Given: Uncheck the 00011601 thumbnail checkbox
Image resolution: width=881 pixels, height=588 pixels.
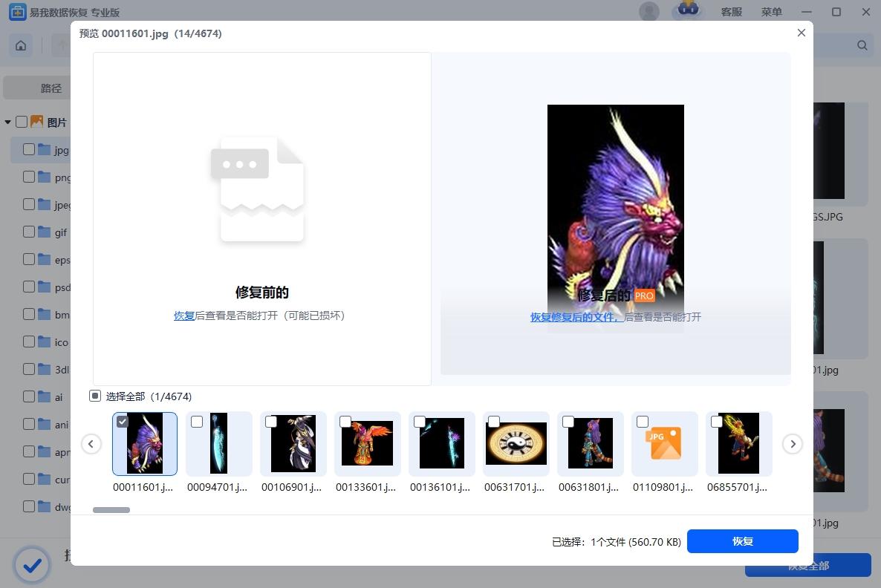Looking at the screenshot, I should pyautogui.click(x=123, y=421).
